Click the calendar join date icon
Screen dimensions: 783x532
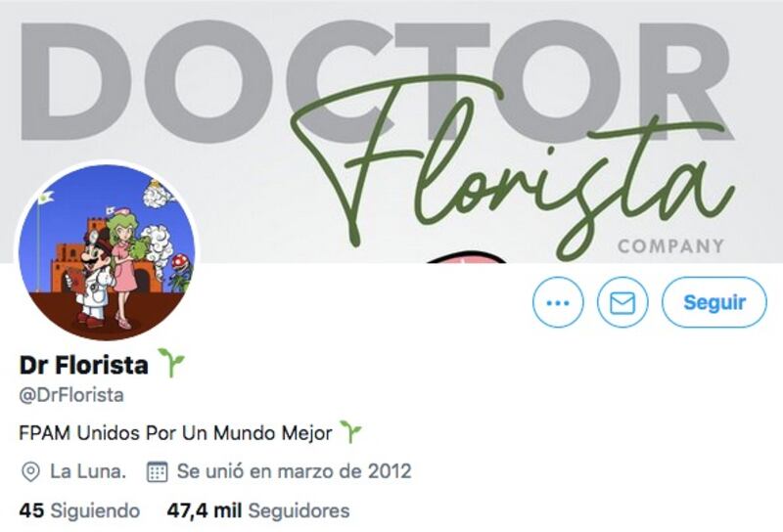coord(157,471)
